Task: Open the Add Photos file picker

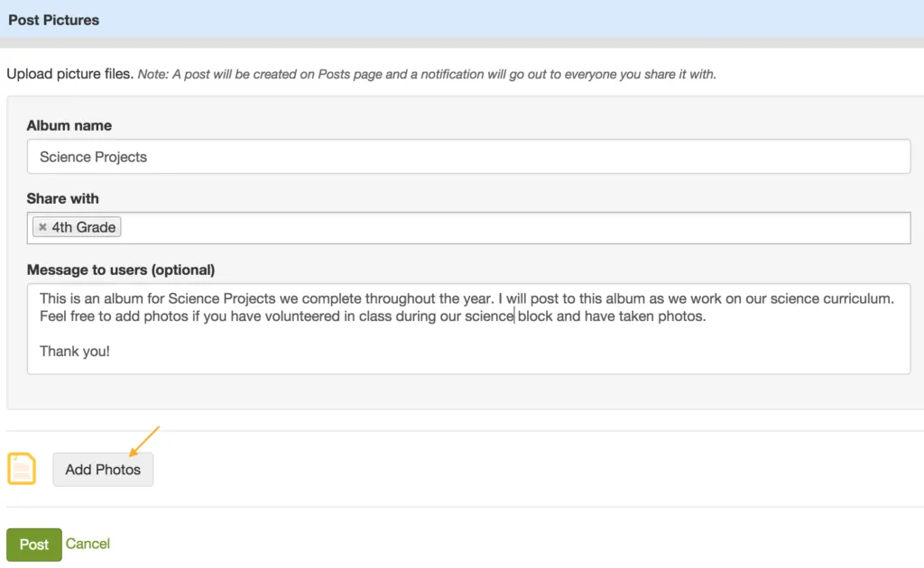Action: pyautogui.click(x=103, y=469)
